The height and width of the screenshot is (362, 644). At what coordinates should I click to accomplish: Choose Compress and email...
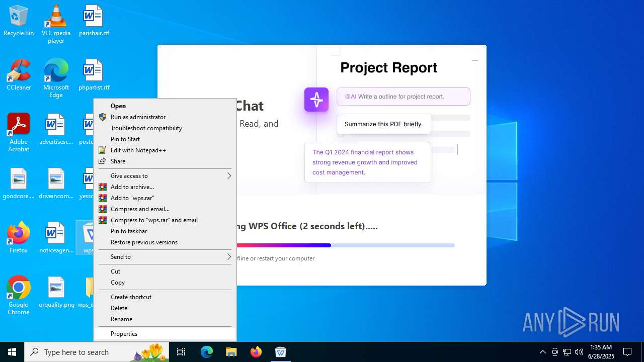pos(165,209)
